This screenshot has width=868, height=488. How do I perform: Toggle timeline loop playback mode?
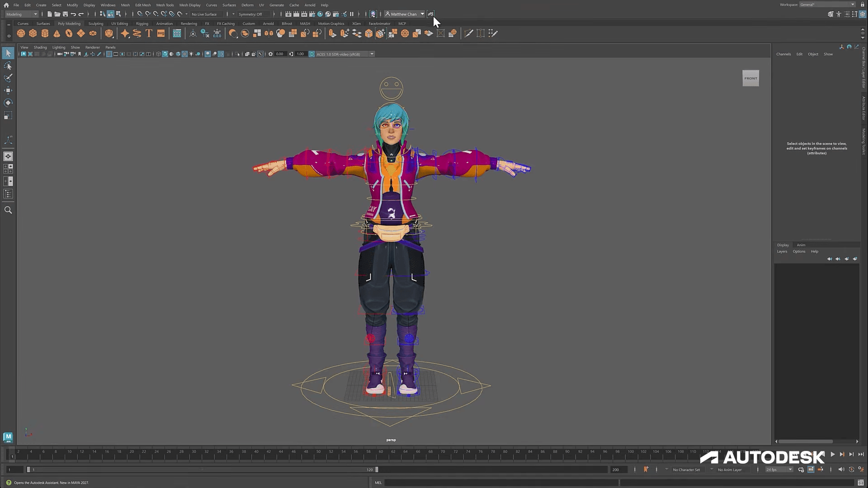coord(801,470)
